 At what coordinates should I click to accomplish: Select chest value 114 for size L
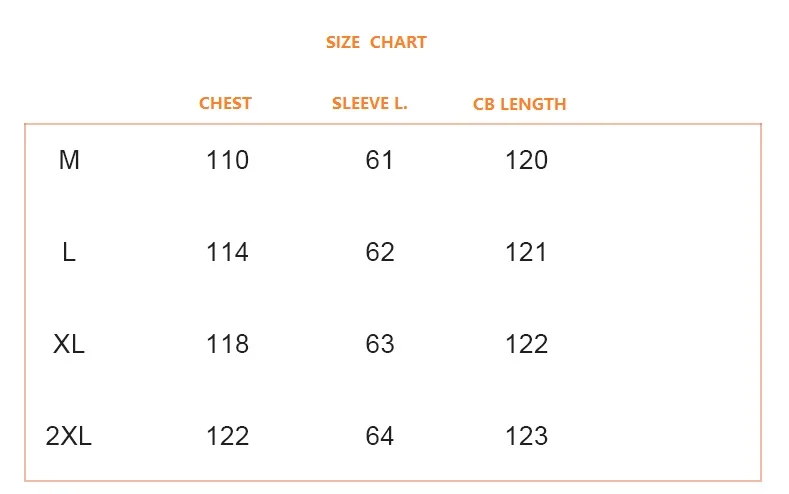tap(227, 252)
